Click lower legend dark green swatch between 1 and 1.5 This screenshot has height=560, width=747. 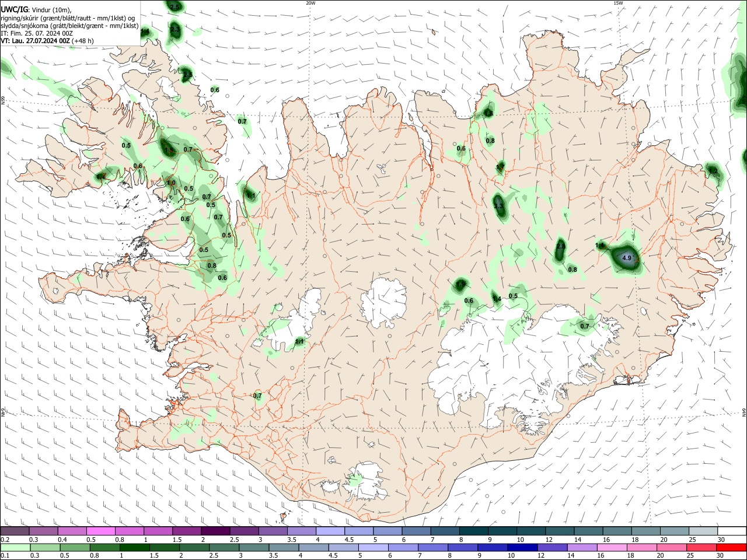(134, 547)
